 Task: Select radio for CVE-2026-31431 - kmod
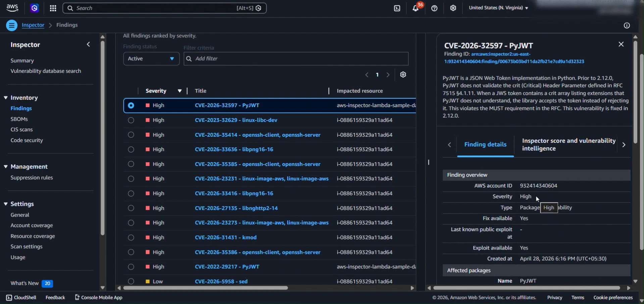tap(131, 237)
